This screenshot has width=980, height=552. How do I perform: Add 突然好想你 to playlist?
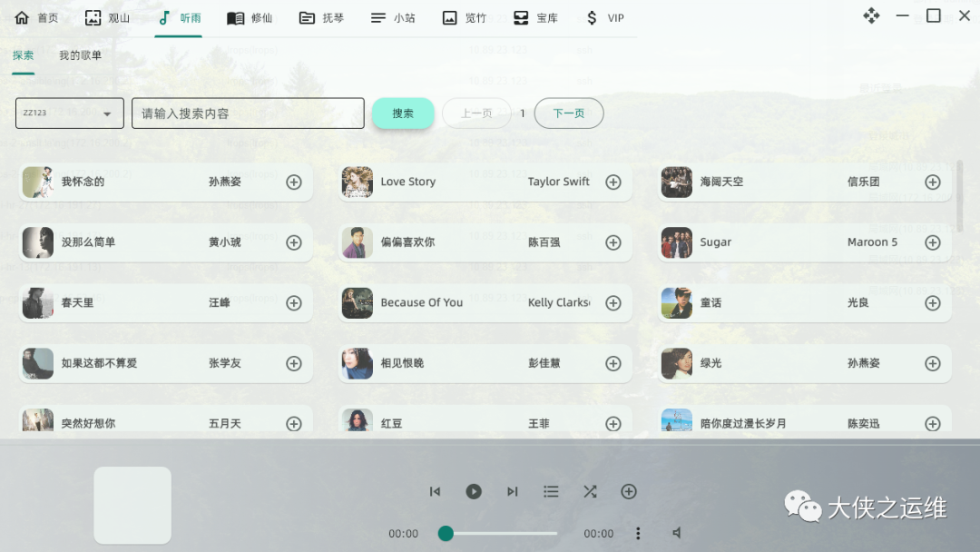pyautogui.click(x=294, y=423)
